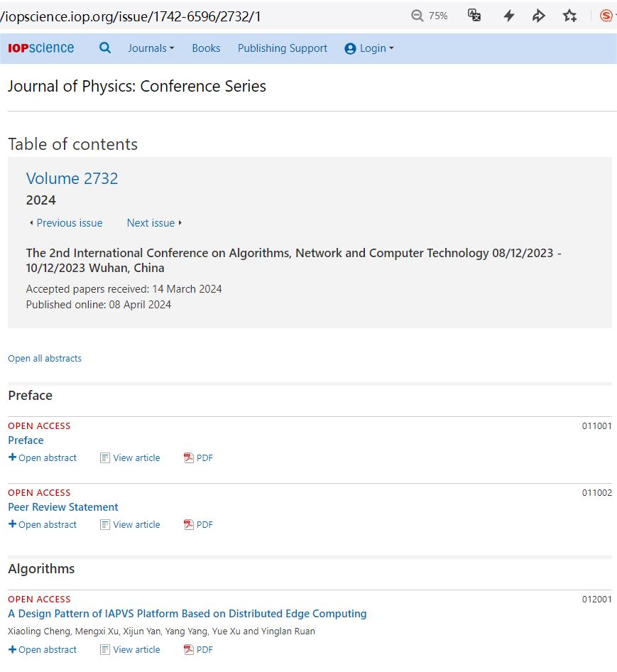The height and width of the screenshot is (672, 617).
Task: Click View article icon for IAPVS paper
Action: 105,650
